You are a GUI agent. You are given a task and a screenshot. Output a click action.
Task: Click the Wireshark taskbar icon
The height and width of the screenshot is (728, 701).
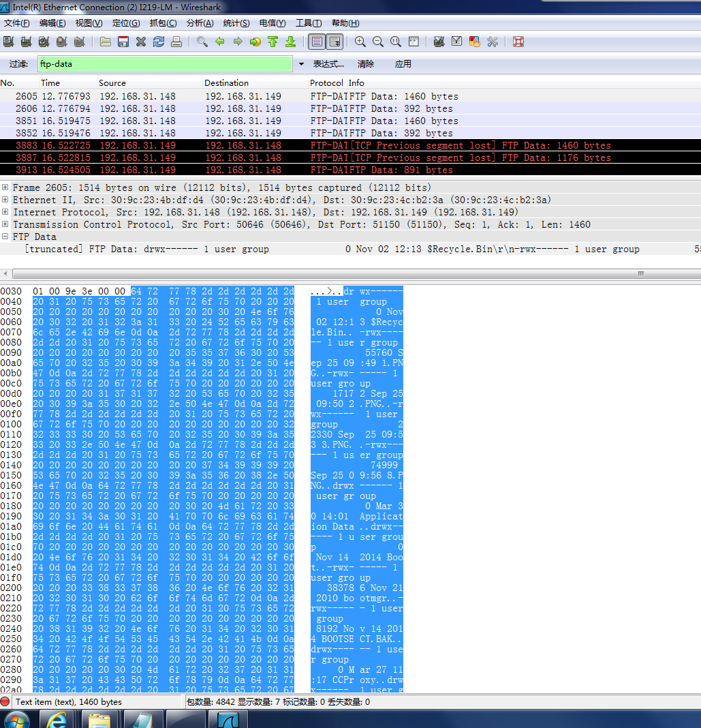(228, 719)
